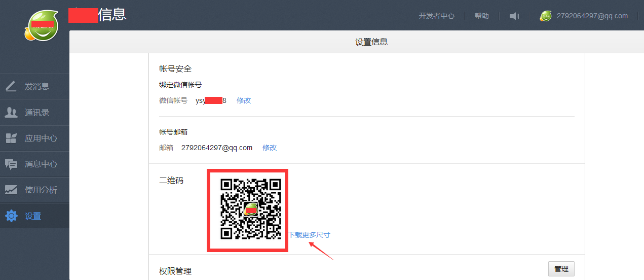
Task: Click the 设置 gear icon
Action: tap(11, 216)
